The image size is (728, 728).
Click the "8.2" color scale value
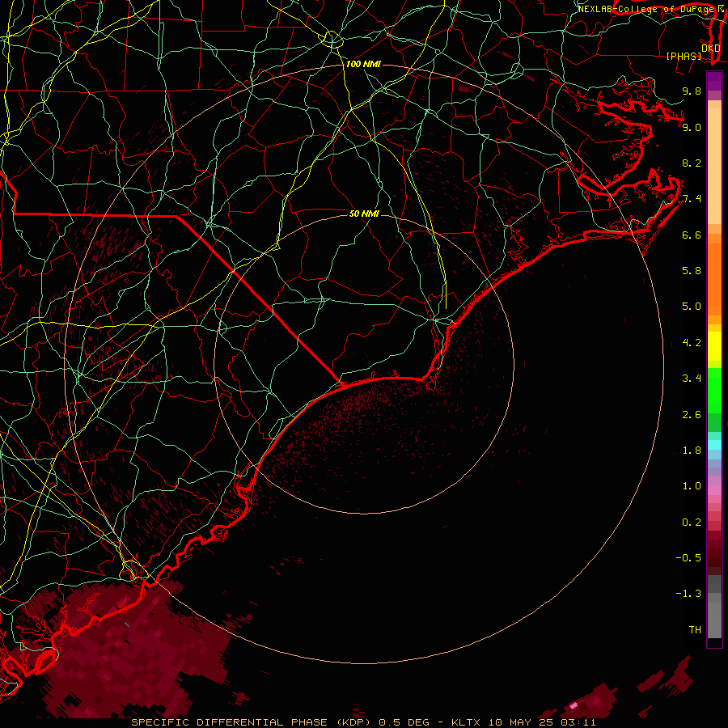(692, 163)
